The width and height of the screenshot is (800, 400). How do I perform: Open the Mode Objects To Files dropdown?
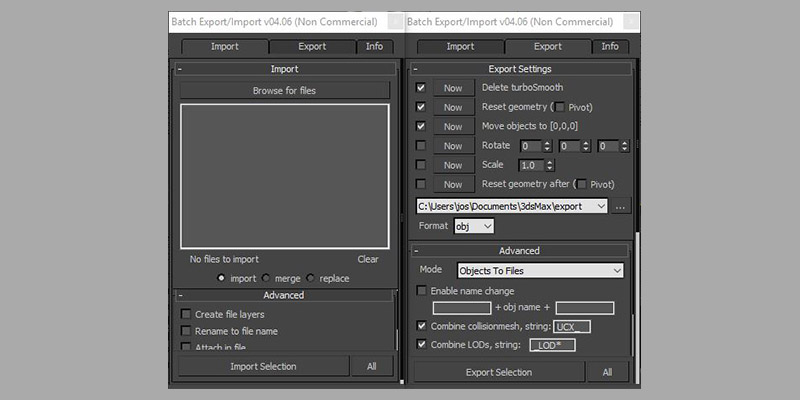[x=540, y=271]
